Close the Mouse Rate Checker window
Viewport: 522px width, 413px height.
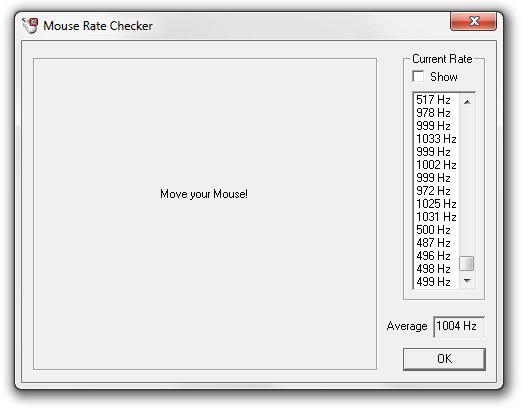473,22
